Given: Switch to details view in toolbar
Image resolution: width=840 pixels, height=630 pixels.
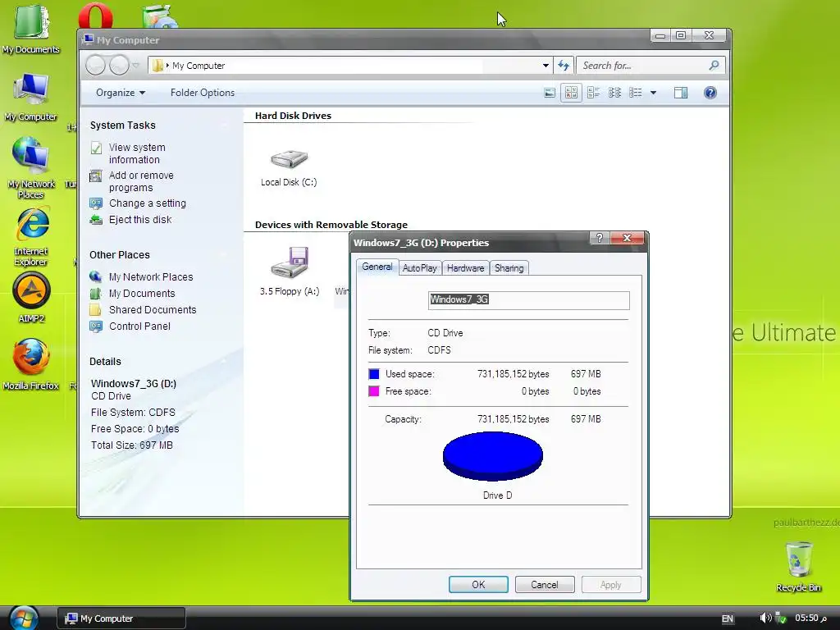Looking at the screenshot, I should click(x=636, y=93).
